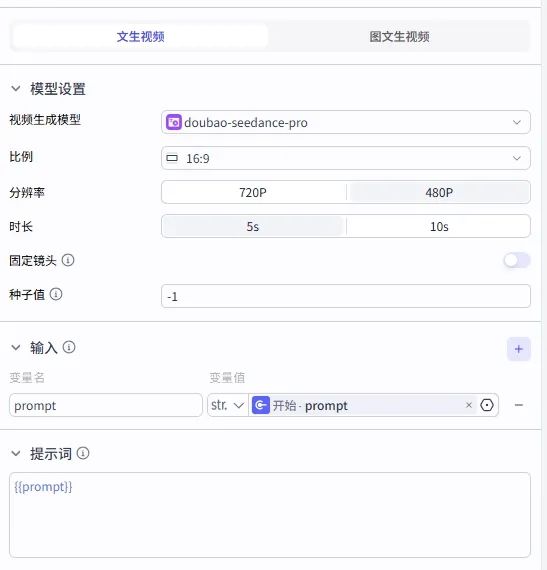Click the 16:9 aspect ratio icon
The image size is (547, 570).
pos(172,158)
